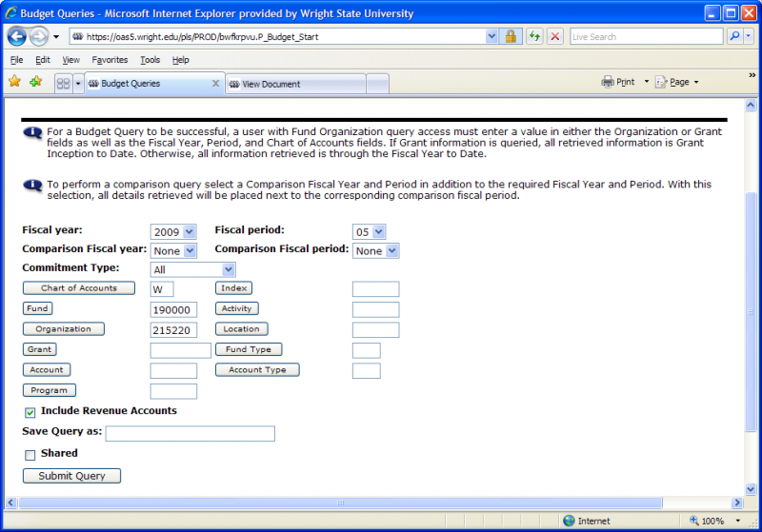Click the vertical scrollbar down arrow
This screenshot has height=532, width=762.
tap(751, 489)
